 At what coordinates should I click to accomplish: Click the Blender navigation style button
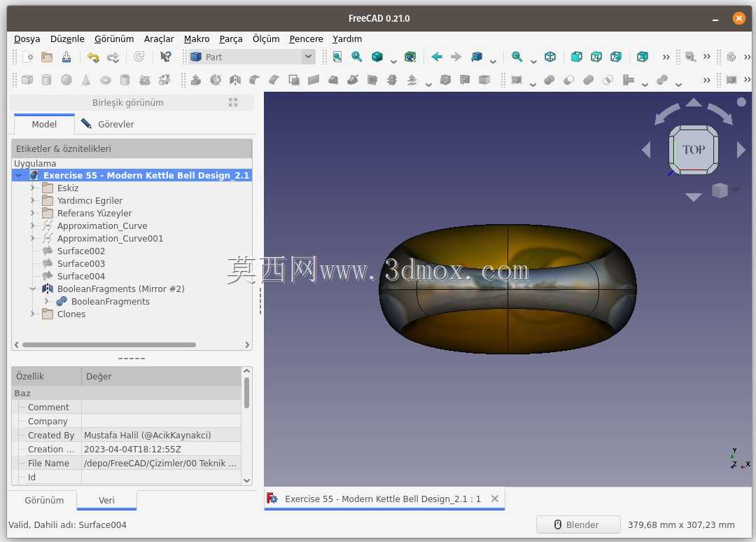[577, 524]
